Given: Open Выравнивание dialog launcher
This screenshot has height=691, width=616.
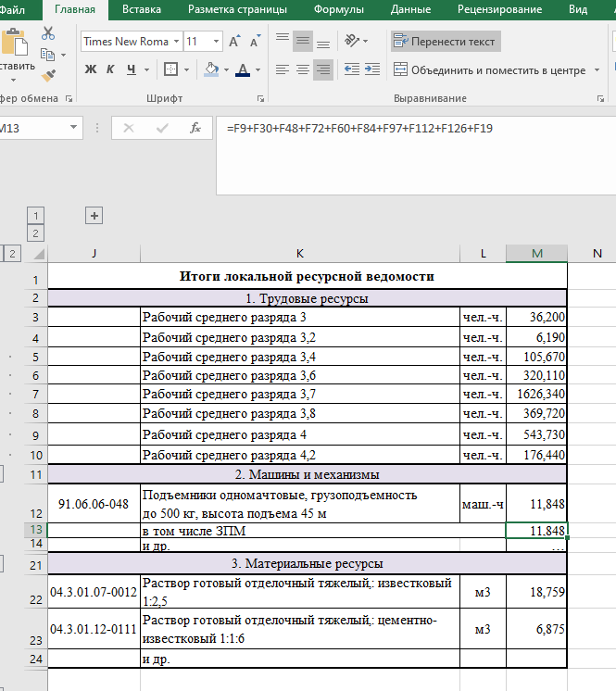Looking at the screenshot, I should (600, 99).
